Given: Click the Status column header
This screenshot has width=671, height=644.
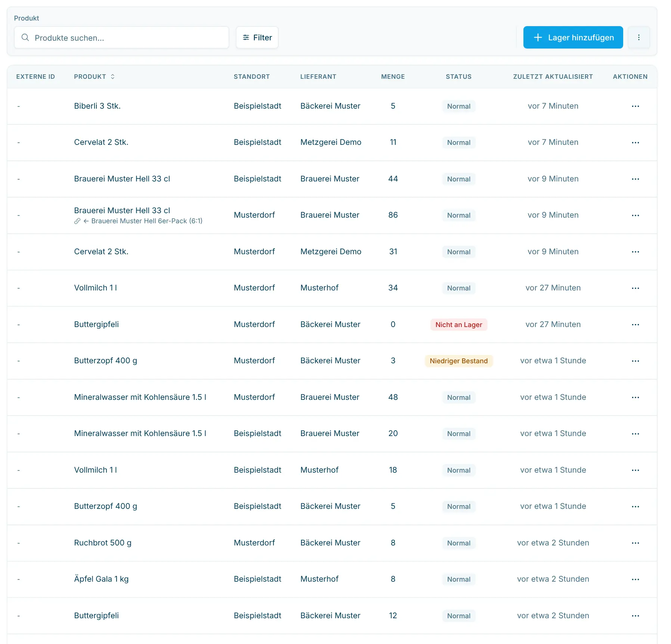Looking at the screenshot, I should point(459,77).
